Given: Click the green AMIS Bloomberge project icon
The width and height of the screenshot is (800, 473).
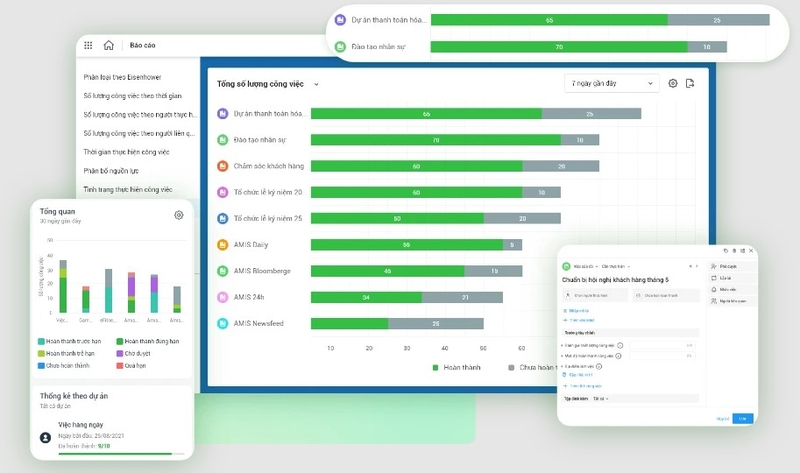Looking at the screenshot, I should coord(222,271).
